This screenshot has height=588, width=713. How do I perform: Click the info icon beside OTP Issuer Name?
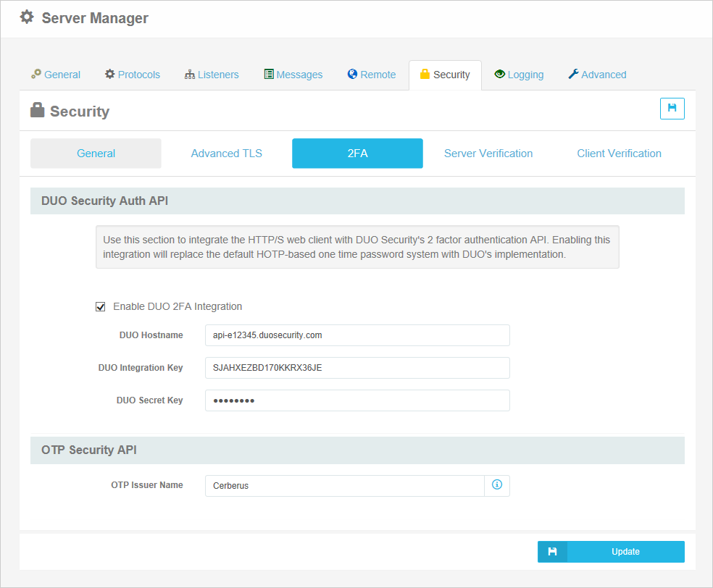point(497,485)
